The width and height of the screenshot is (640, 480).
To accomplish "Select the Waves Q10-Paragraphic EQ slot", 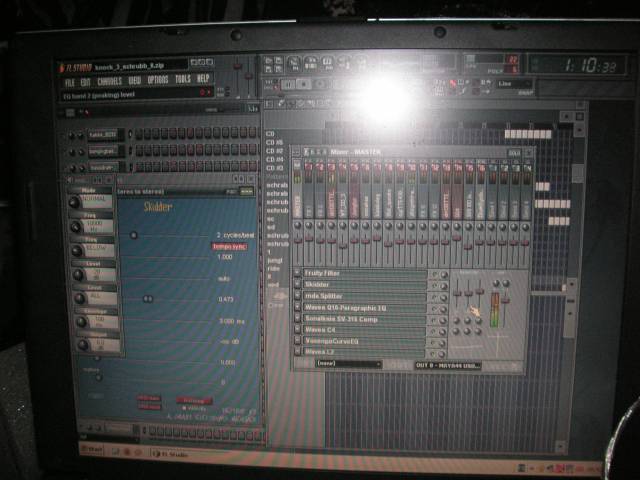I will click(364, 307).
